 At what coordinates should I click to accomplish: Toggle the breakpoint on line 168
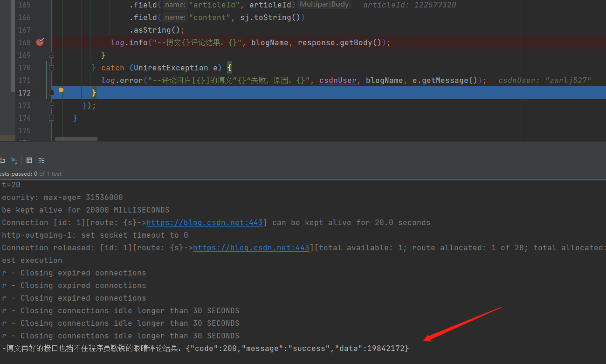pyautogui.click(x=40, y=42)
